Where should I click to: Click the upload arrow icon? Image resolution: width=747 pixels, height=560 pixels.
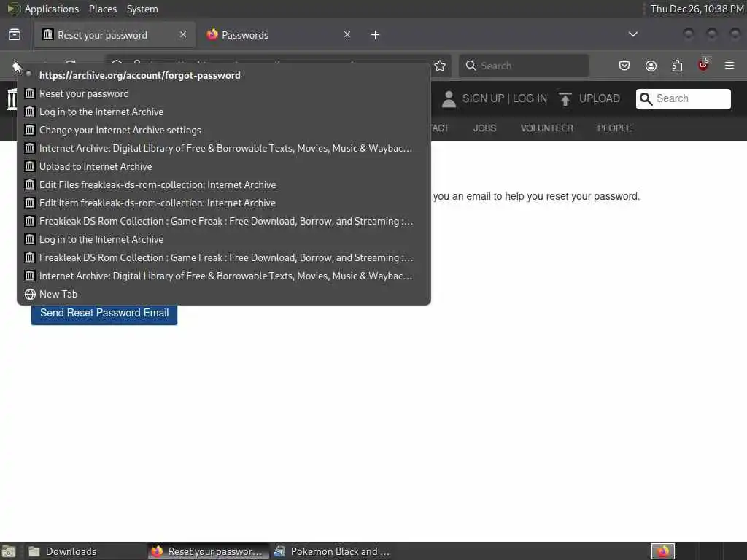pyautogui.click(x=565, y=99)
